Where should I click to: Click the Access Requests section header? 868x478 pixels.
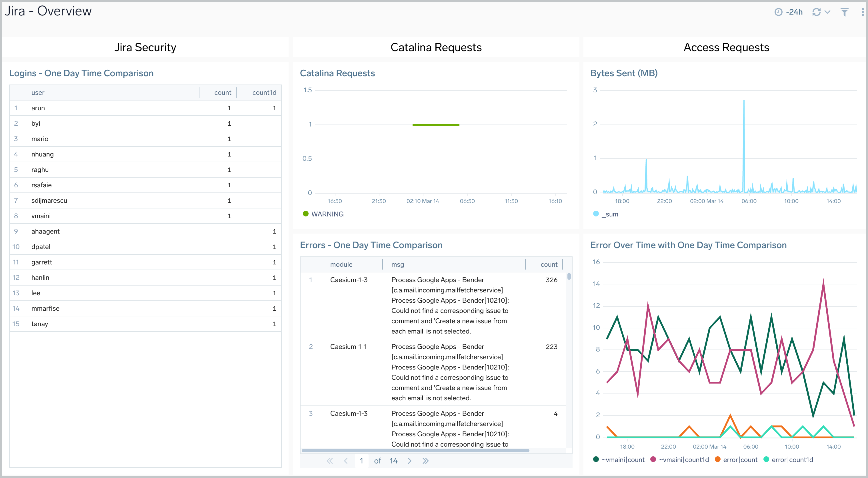(x=726, y=47)
